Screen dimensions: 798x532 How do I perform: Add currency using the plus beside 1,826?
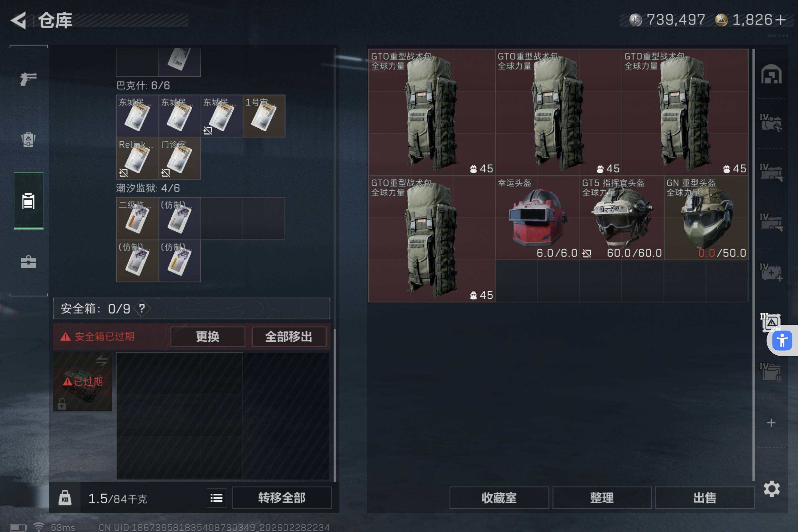tap(780, 20)
